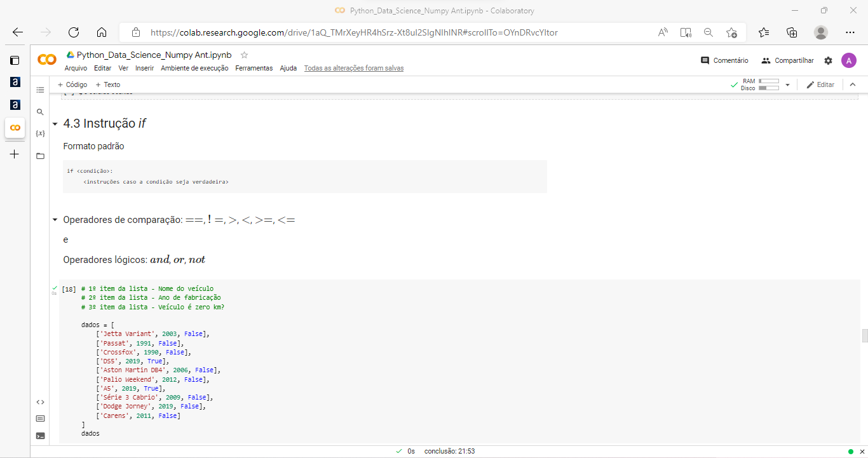Click the zoom out magnifier icon
The image size is (868, 458).
709,32
